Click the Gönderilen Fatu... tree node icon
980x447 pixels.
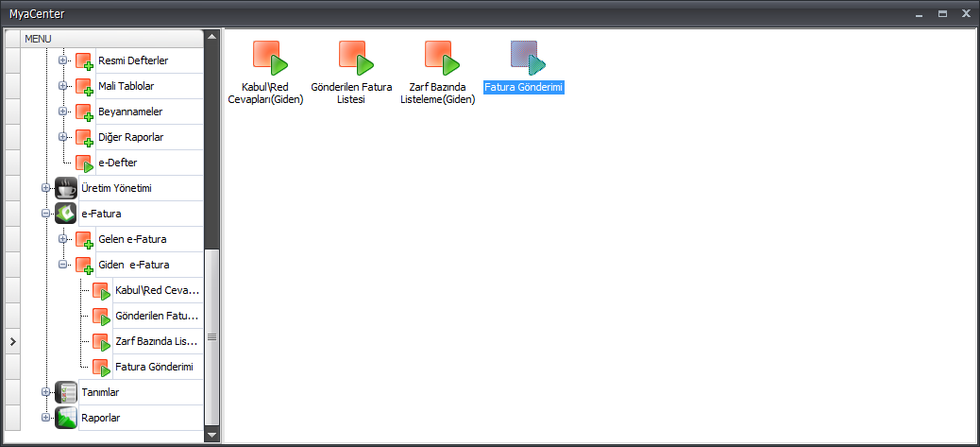pyautogui.click(x=101, y=317)
